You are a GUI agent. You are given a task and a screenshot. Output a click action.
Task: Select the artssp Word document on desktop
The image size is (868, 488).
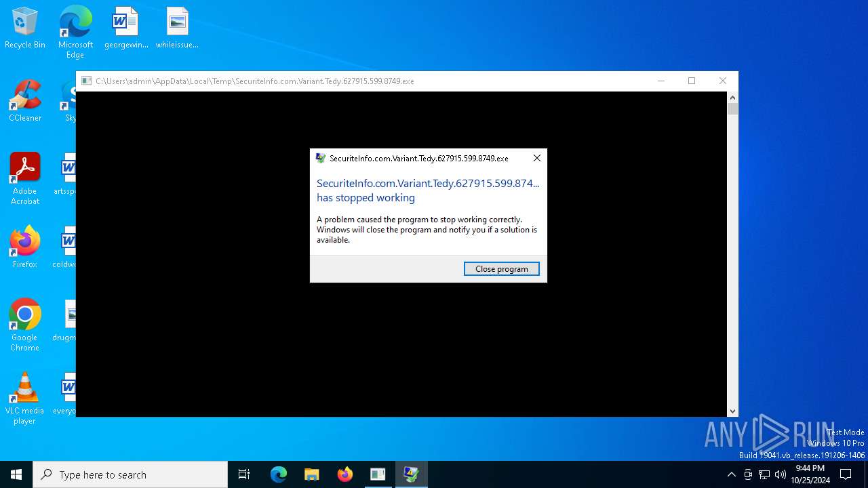(66, 175)
